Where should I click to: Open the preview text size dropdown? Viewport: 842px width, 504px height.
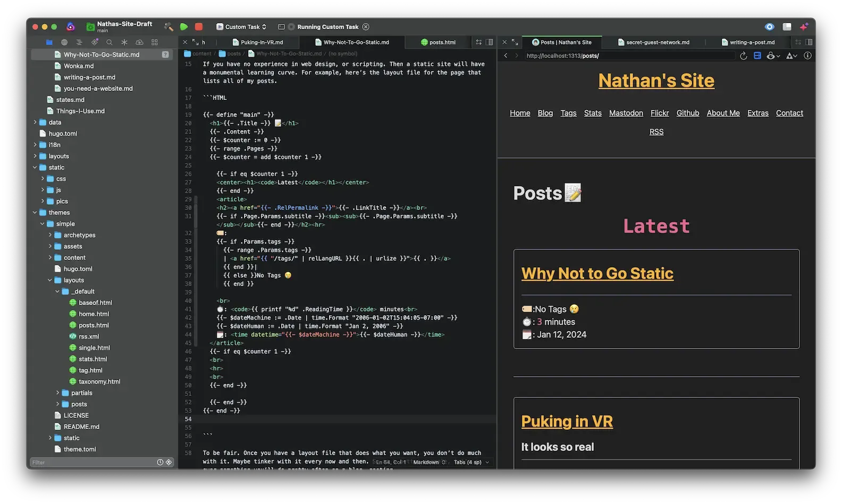[x=792, y=56]
